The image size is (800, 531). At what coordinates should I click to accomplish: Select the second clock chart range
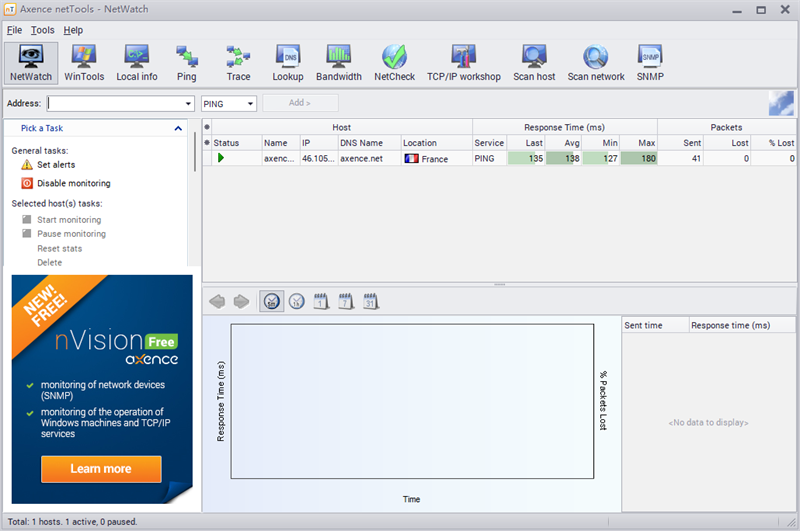[x=296, y=301]
